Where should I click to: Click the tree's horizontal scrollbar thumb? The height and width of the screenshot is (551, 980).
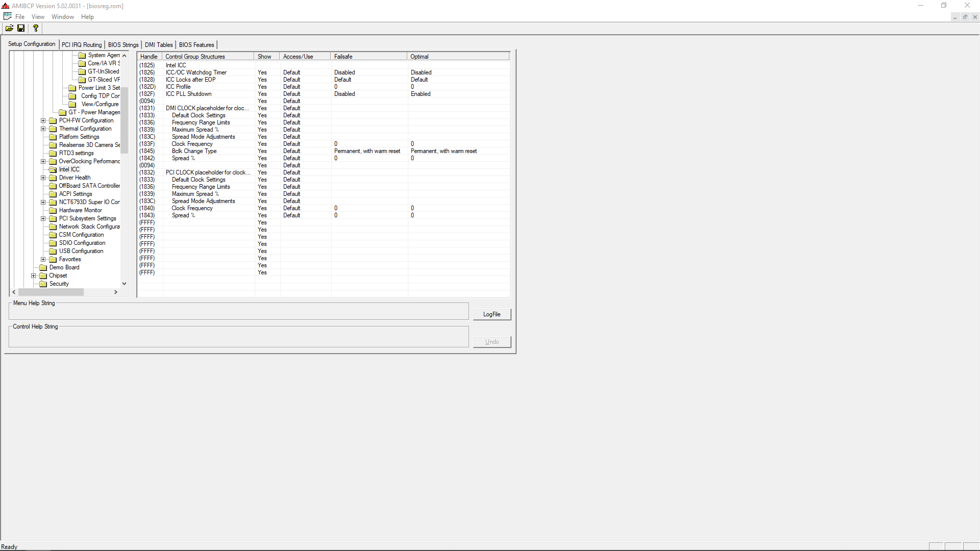[51, 292]
